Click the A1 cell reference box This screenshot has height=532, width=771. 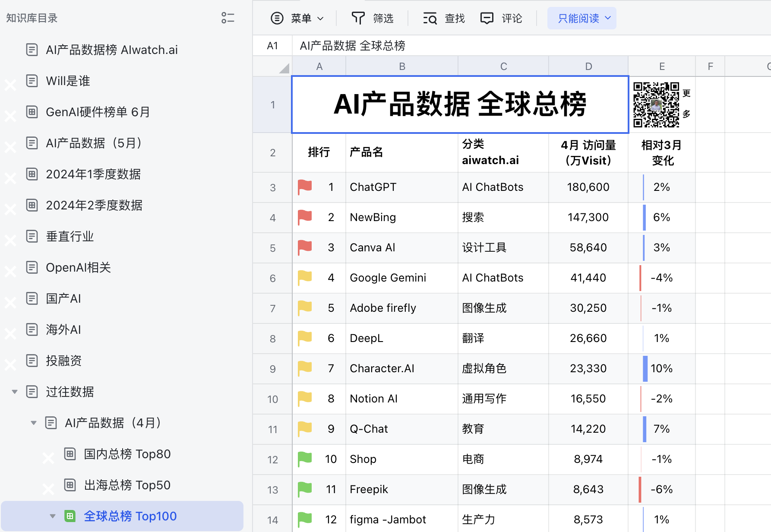pyautogui.click(x=272, y=46)
